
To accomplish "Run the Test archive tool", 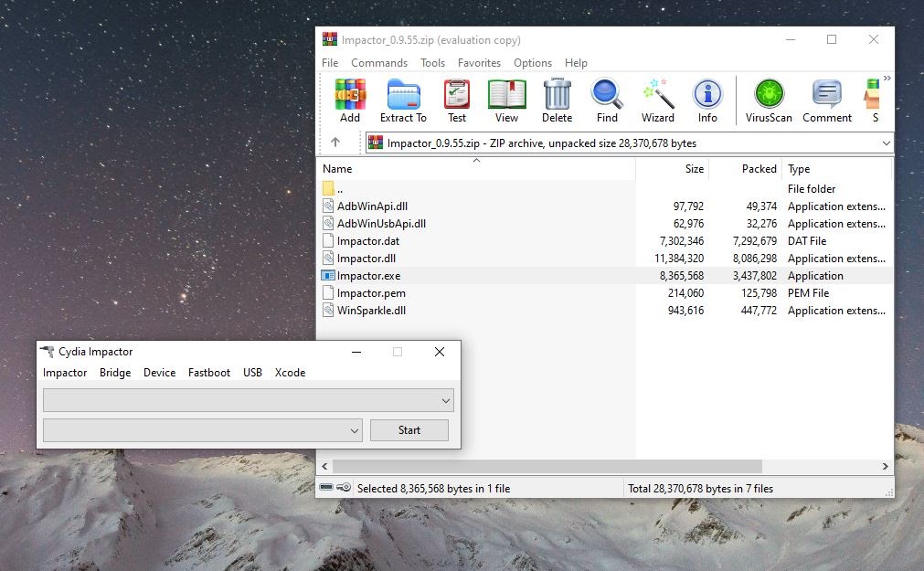I will tap(457, 100).
